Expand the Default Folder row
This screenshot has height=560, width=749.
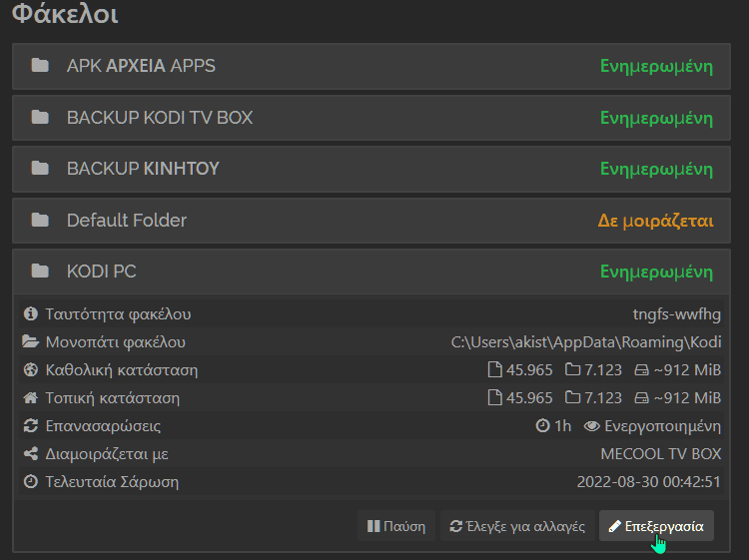coord(372,221)
